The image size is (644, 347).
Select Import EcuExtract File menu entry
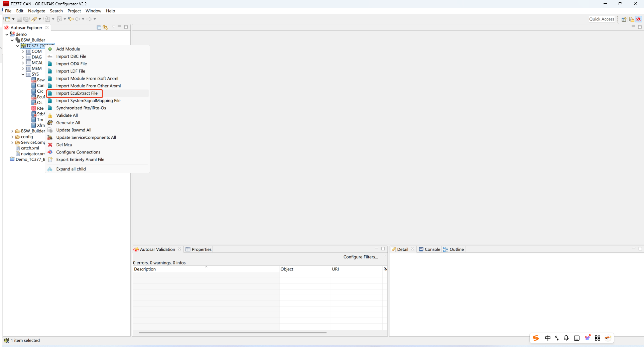[x=77, y=93]
